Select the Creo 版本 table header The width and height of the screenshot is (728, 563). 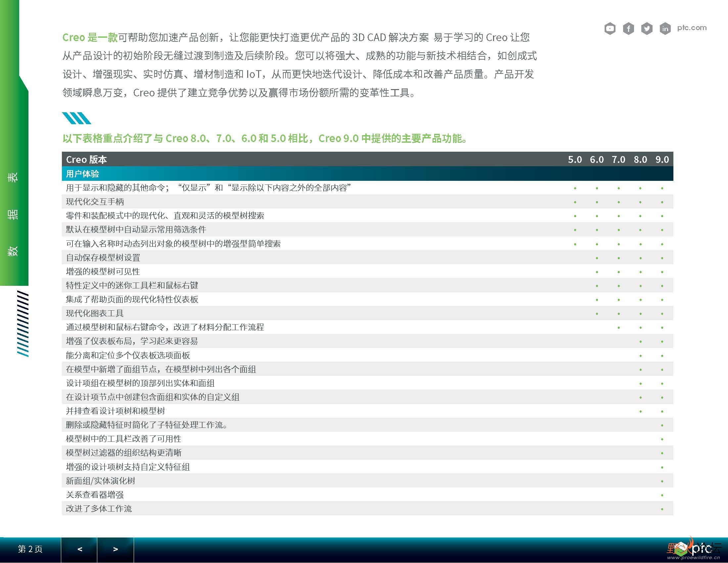tap(86, 159)
